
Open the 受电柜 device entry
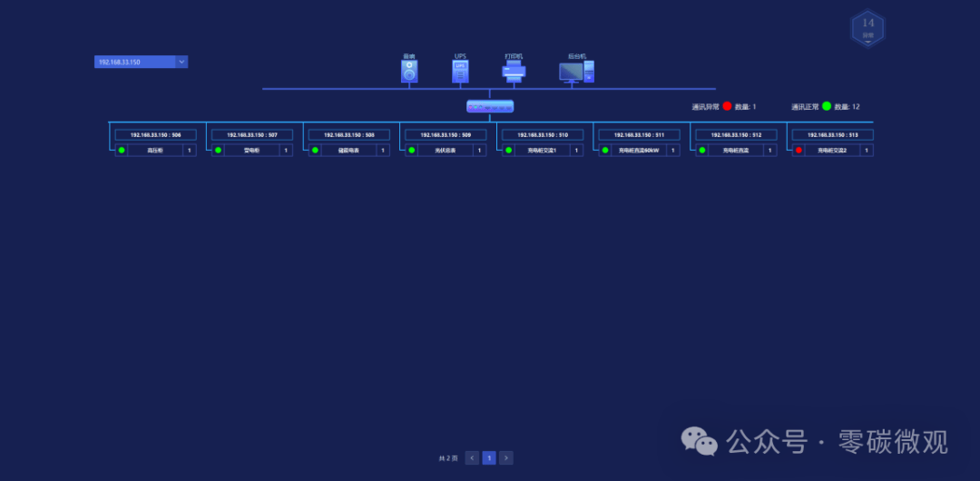[x=252, y=150]
